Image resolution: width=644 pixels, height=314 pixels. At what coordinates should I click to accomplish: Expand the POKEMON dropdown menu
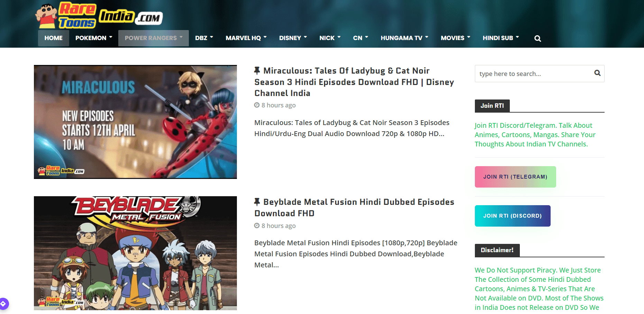coord(94,38)
